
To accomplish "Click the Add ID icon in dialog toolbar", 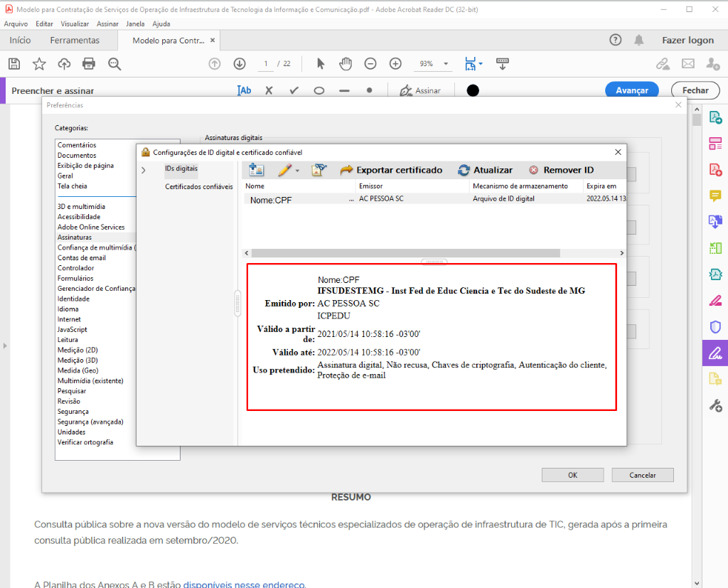I will coord(257,170).
